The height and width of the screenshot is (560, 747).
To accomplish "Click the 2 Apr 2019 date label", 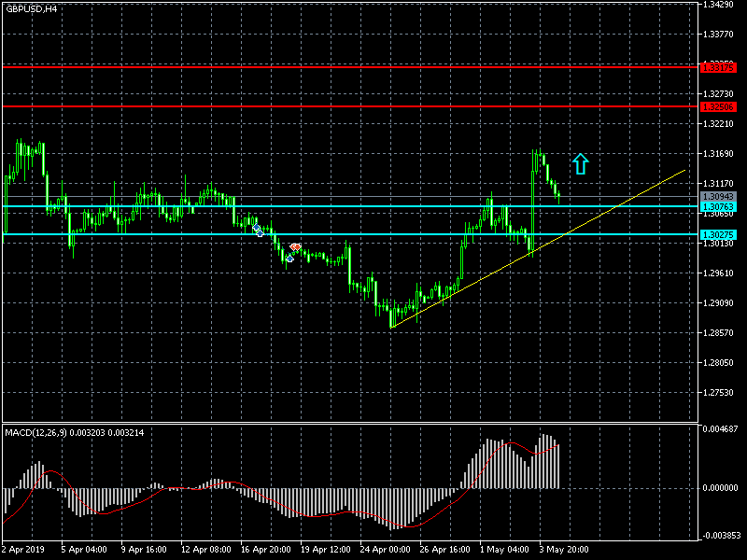I will (23, 550).
